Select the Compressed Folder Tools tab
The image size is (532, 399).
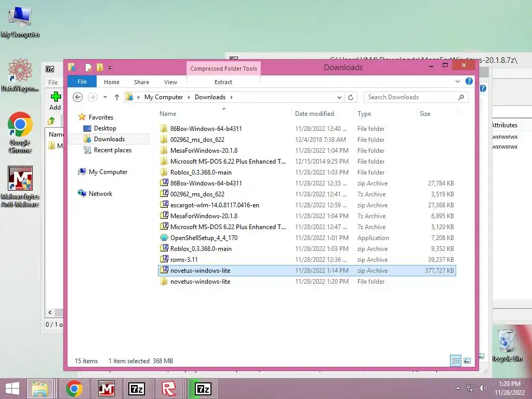(x=223, y=69)
